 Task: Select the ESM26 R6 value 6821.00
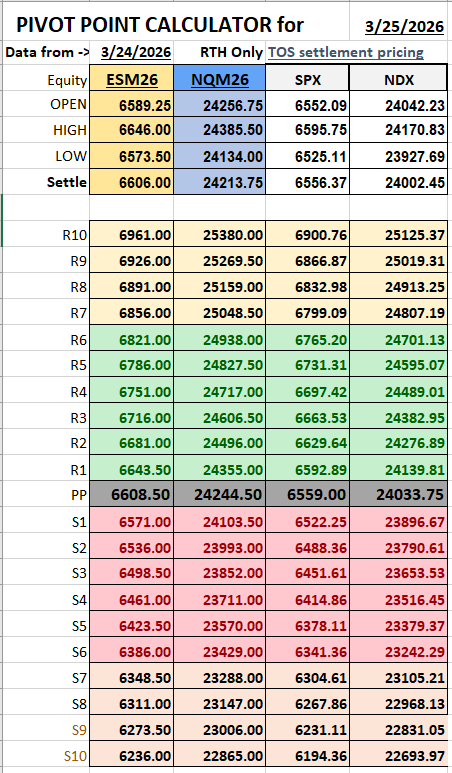(x=132, y=339)
